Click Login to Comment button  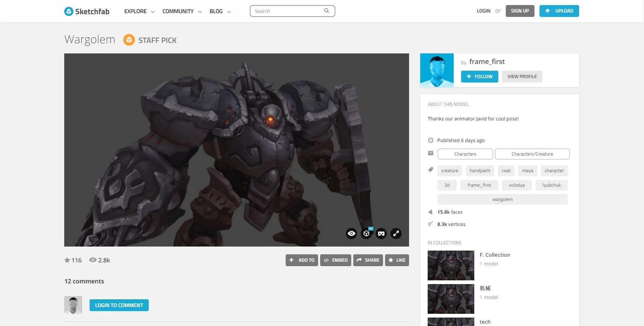(119, 305)
